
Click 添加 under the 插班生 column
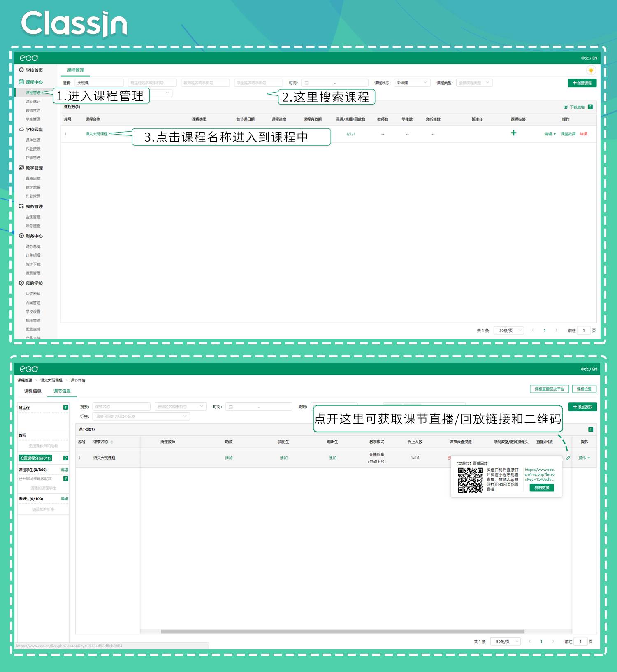click(x=283, y=458)
